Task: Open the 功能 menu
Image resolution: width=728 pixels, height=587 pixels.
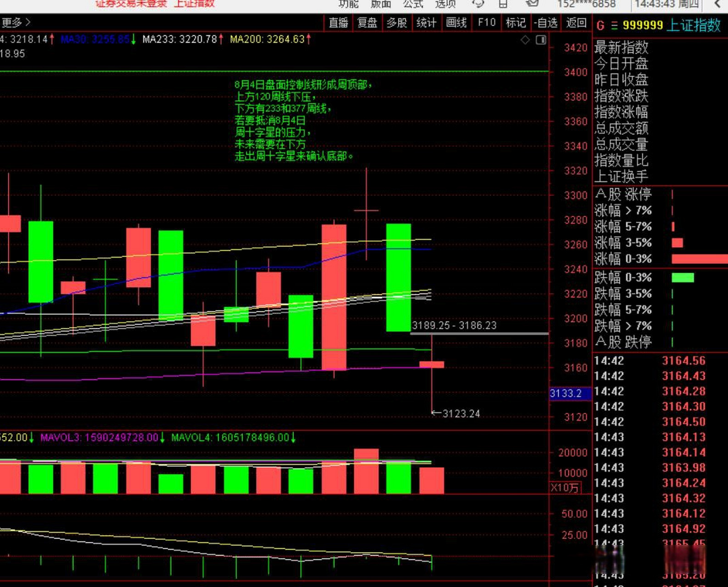Action: click(348, 4)
